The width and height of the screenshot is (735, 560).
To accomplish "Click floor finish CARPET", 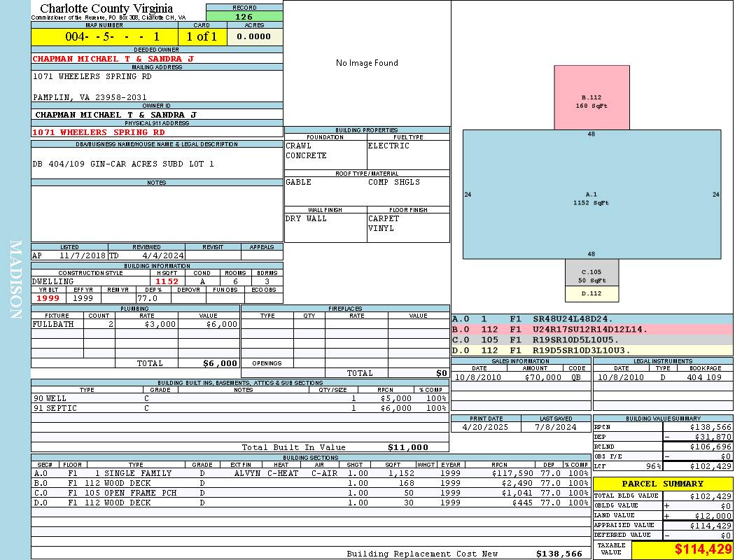I will tap(384, 218).
